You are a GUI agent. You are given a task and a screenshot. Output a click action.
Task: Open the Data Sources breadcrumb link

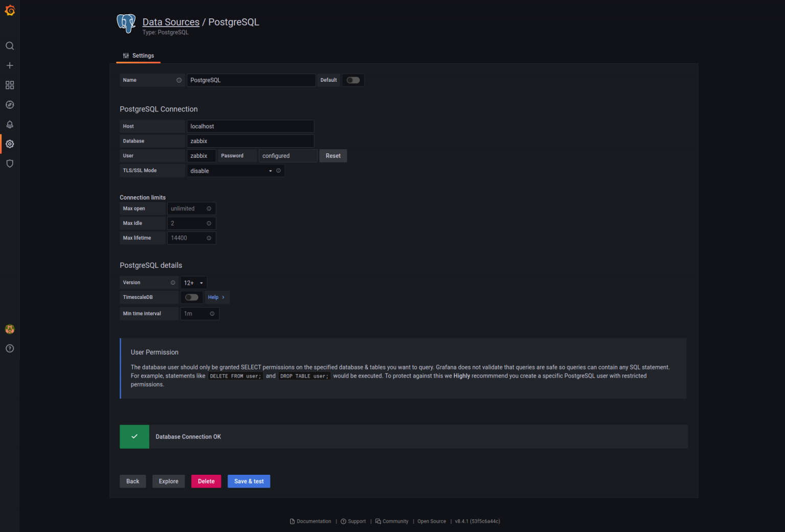[171, 22]
